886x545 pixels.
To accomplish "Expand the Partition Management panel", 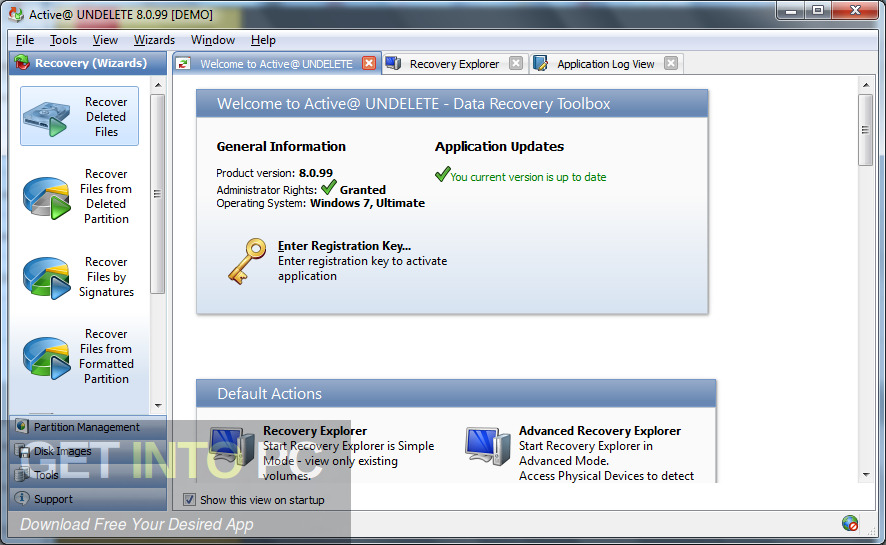I will click(88, 427).
